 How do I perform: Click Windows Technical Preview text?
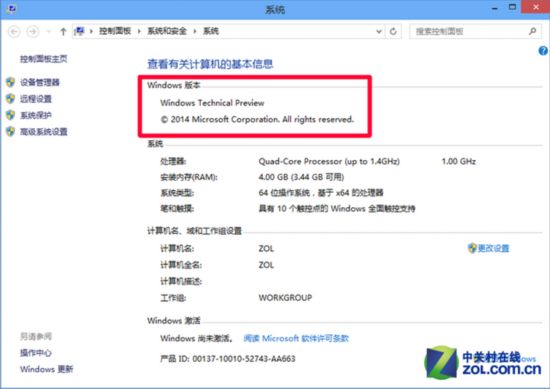(x=212, y=103)
